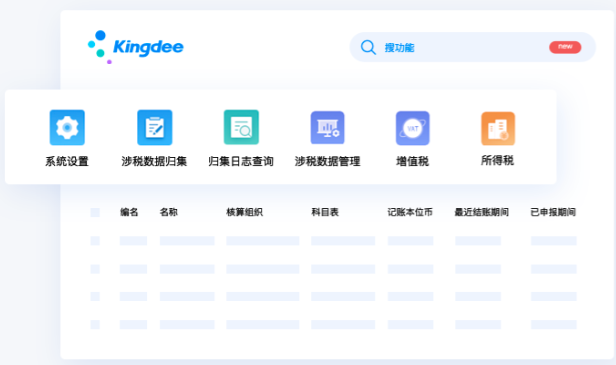Click the 所得税 label
The height and width of the screenshot is (365, 616).
[x=497, y=160]
